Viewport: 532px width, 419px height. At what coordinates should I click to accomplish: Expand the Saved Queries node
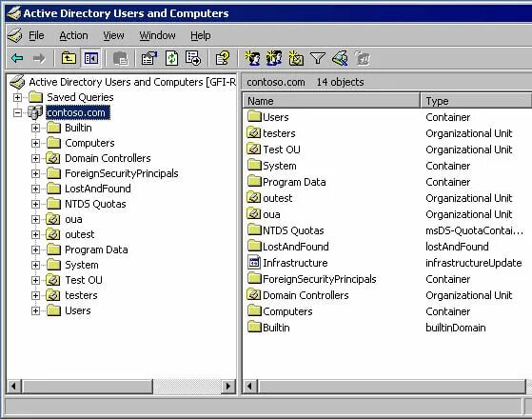click(x=17, y=97)
